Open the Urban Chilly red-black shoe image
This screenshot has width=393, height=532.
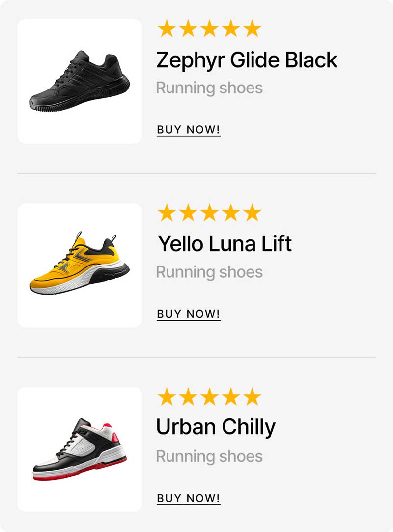pyautogui.click(x=80, y=449)
